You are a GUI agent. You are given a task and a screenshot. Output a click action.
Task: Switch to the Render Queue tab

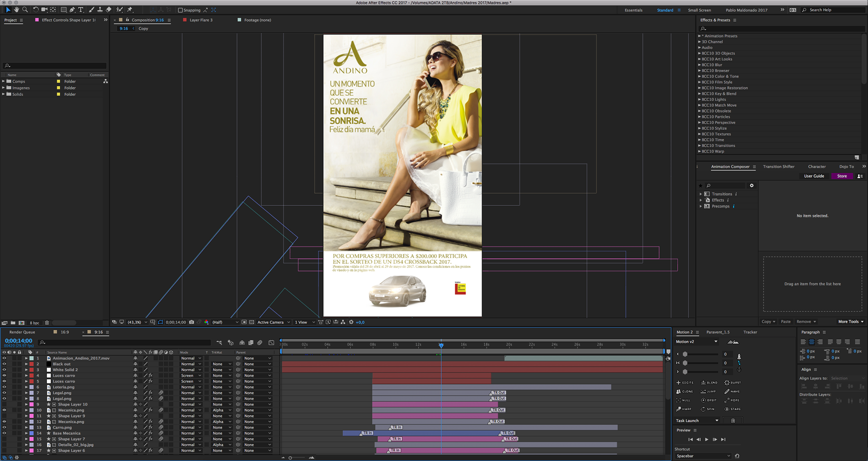22,332
